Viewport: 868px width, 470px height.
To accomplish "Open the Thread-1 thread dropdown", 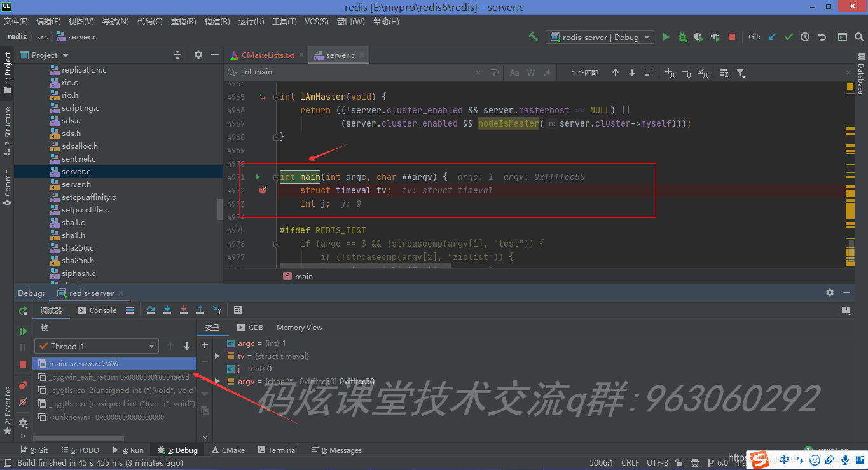I will (x=97, y=346).
